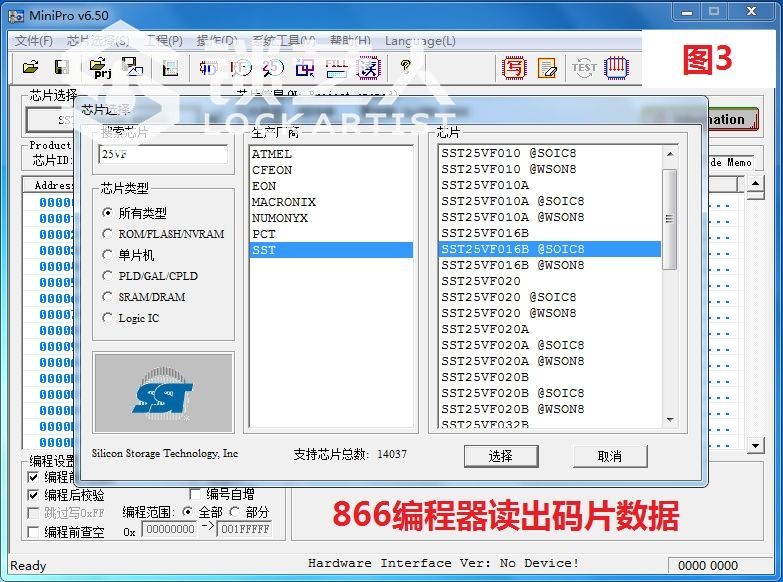The height and width of the screenshot is (582, 783).
Task: Open the 文件(F) menu
Action: [x=33, y=40]
